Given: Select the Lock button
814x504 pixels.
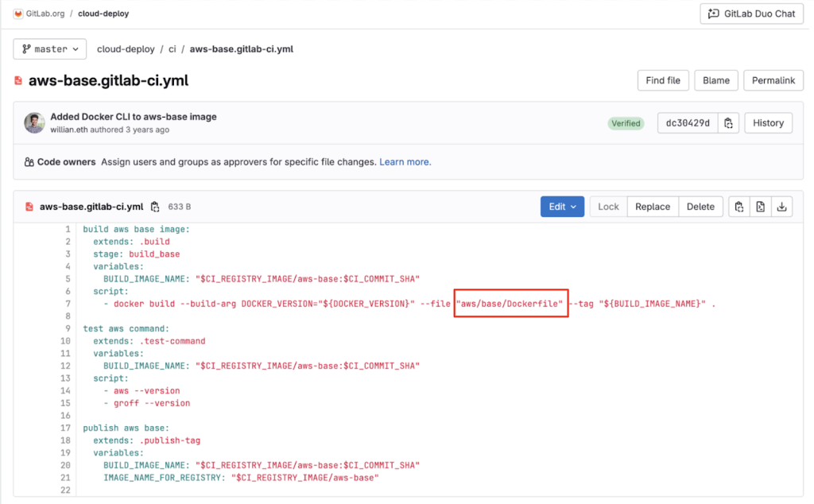Looking at the screenshot, I should [x=608, y=206].
